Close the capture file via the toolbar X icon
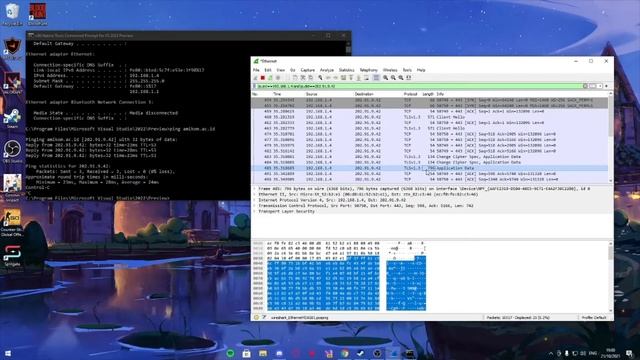The height and width of the screenshot is (360, 640). (x=303, y=78)
